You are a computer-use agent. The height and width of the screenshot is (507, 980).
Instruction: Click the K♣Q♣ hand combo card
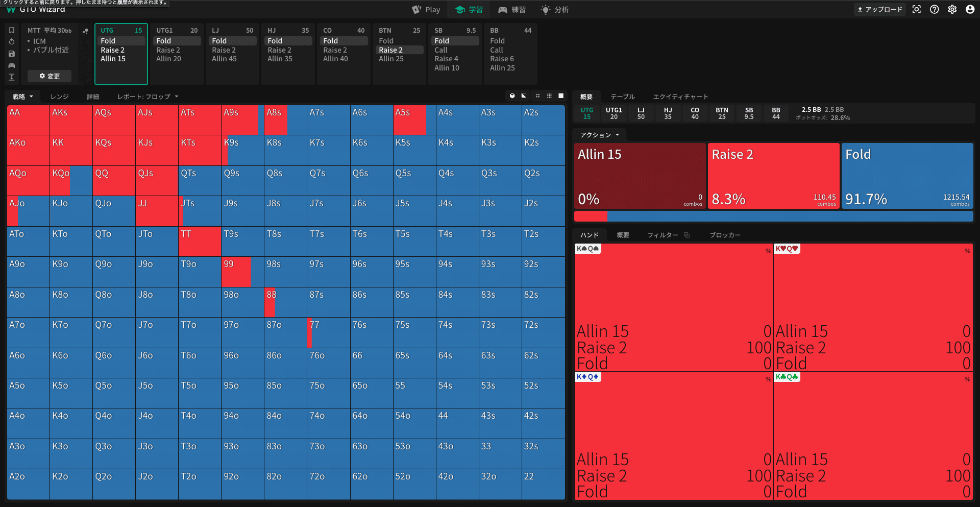click(x=873, y=436)
